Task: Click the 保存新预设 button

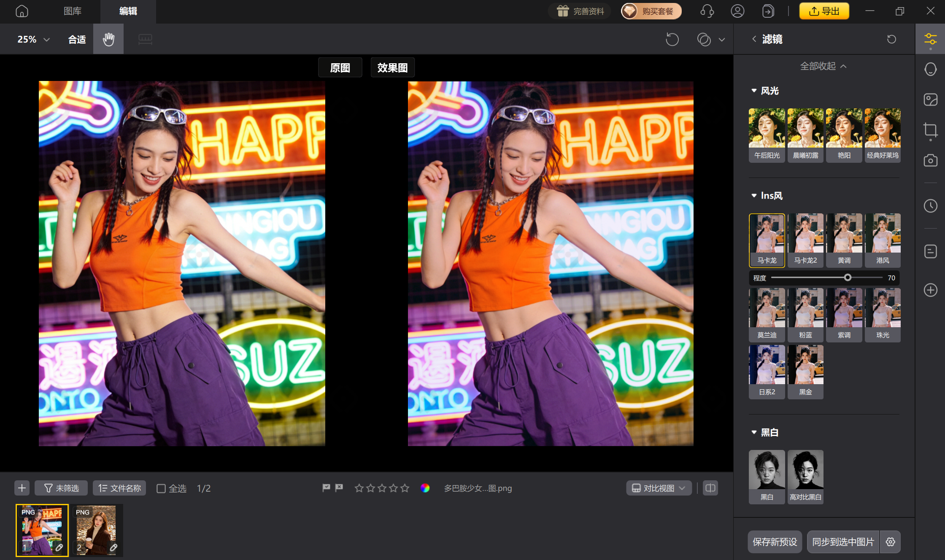Action: coord(775,542)
